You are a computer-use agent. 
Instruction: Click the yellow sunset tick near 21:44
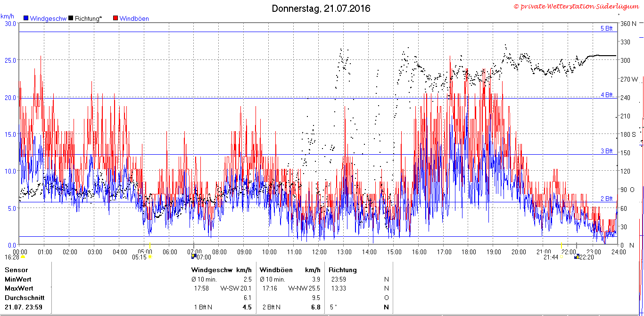561,245
